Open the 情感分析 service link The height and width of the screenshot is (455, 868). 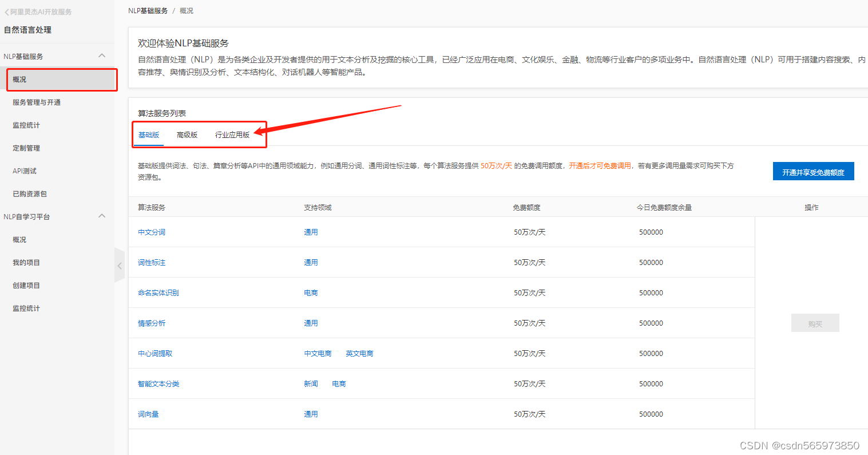[151, 323]
